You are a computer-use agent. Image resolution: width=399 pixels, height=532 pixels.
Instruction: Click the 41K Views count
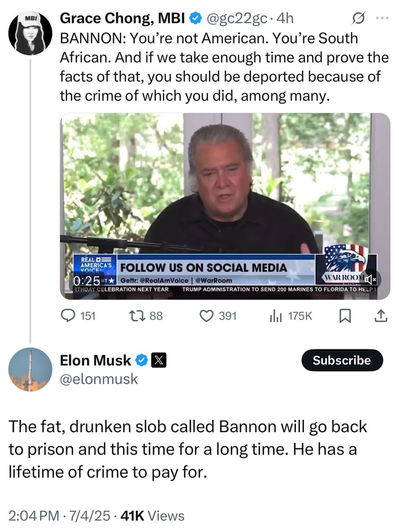[154, 516]
